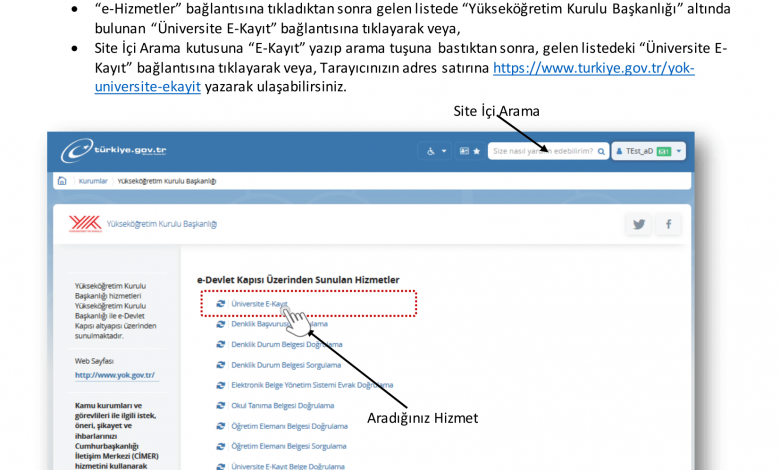Click e-service icon beside Denklik Başvurusu Sorgulama
Screen dimensions: 780x470
220,324
